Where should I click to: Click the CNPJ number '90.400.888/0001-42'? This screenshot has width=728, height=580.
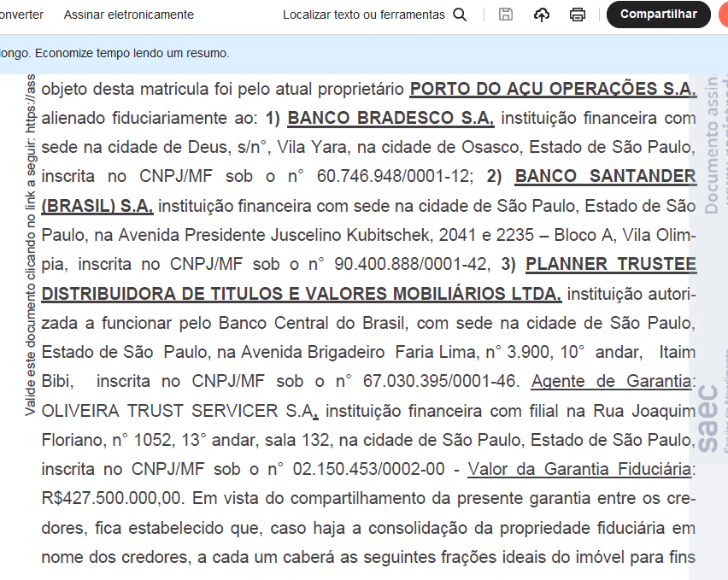pos(410,264)
